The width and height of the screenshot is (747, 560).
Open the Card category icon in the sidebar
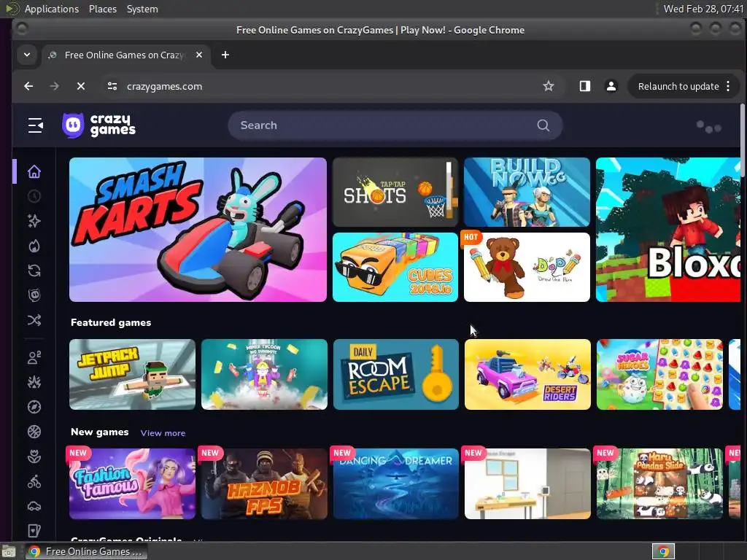click(x=34, y=531)
